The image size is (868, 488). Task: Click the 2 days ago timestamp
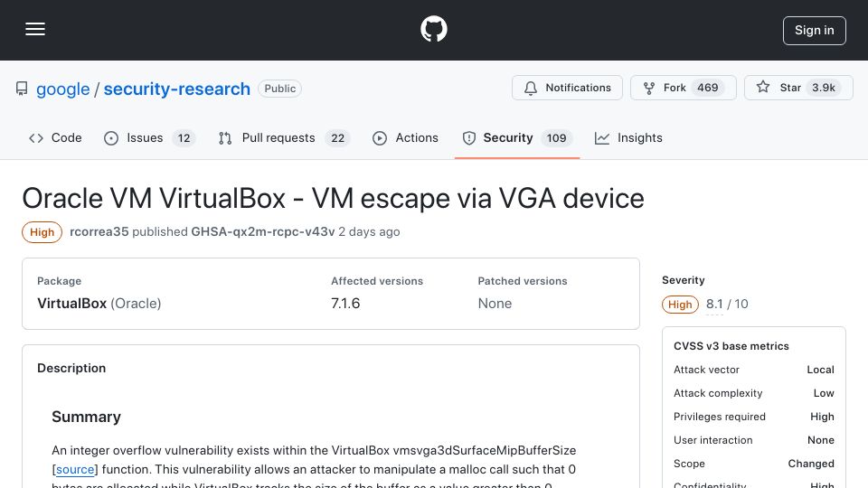369,232
